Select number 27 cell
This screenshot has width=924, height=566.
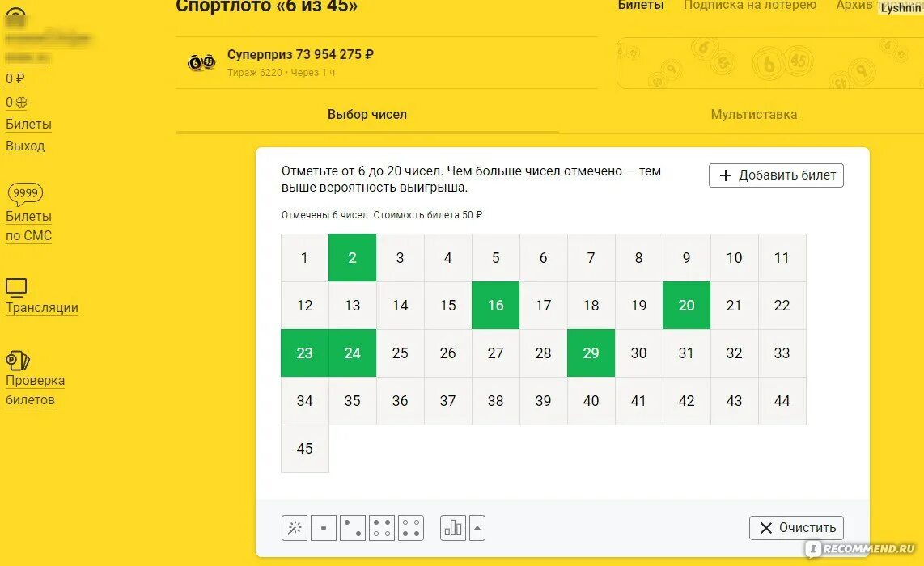pos(496,353)
